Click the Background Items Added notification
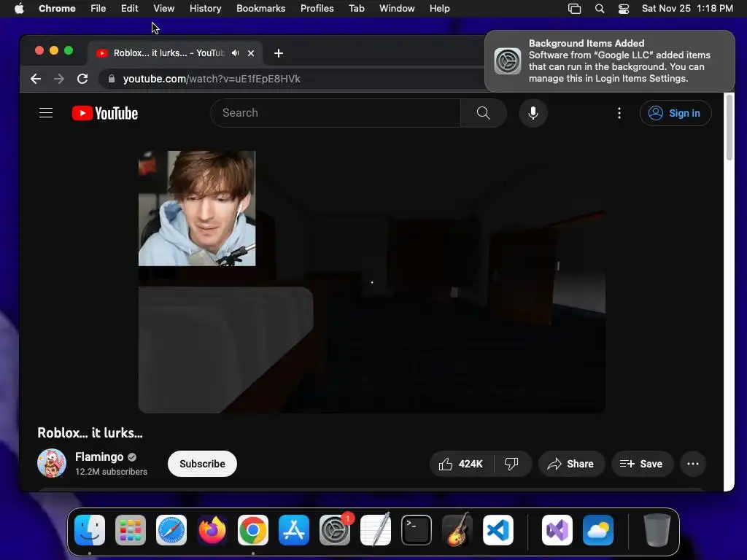This screenshot has height=560, width=747. coord(610,61)
